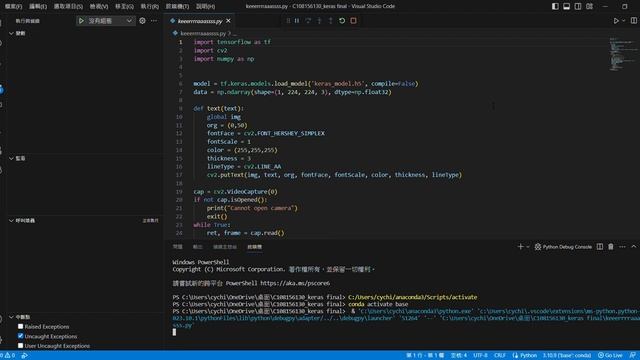Toggle the secondary side bar layout icon

pyautogui.click(x=578, y=6)
